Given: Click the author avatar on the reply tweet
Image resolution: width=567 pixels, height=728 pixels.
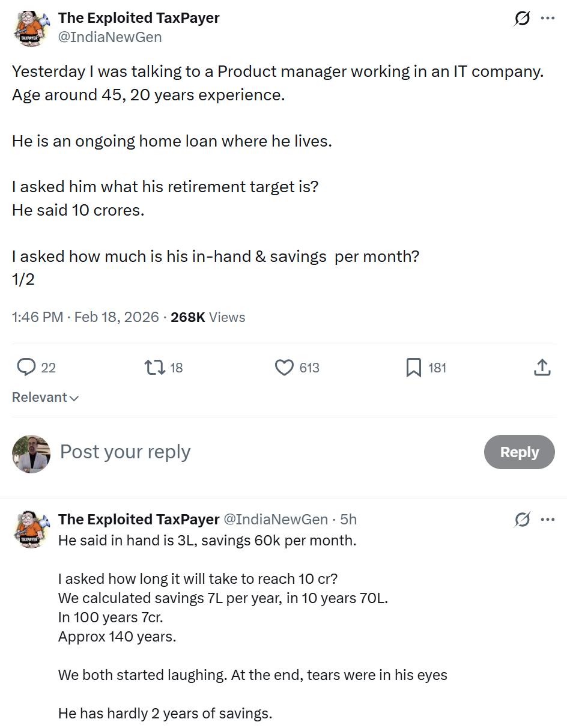Looking at the screenshot, I should 31,529.
